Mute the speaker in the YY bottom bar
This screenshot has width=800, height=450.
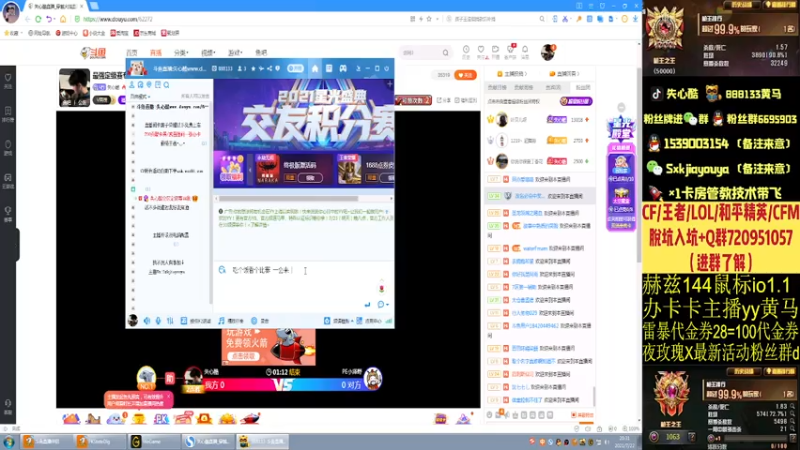[x=147, y=320]
